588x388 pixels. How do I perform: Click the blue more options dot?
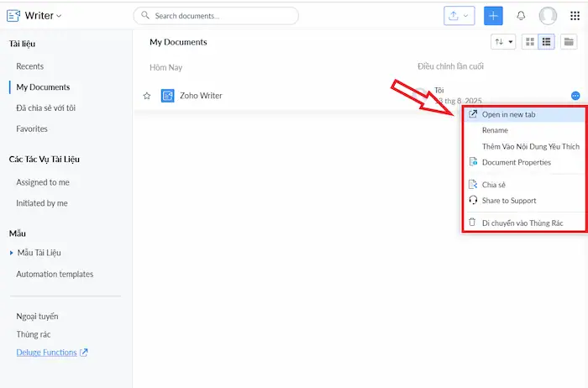click(575, 96)
